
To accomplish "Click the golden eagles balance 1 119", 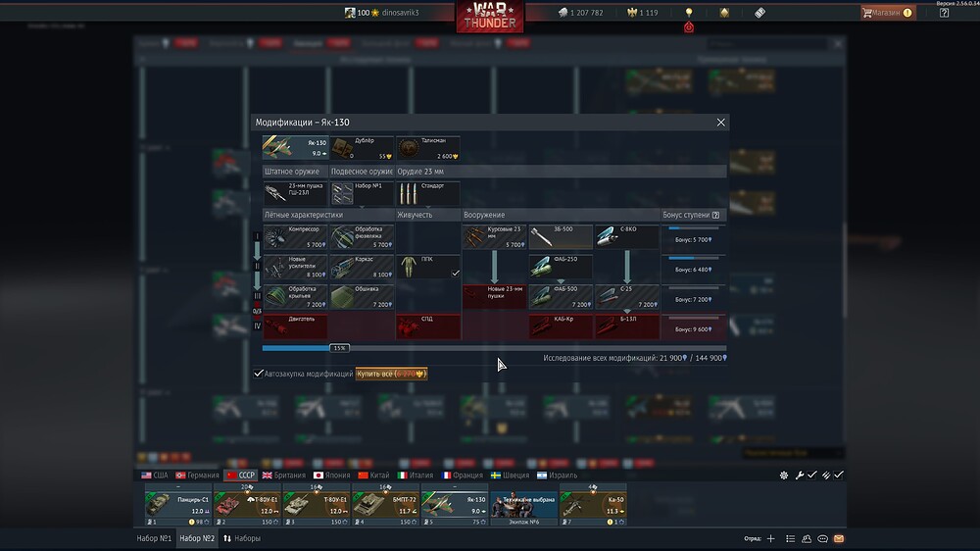I will [643, 13].
